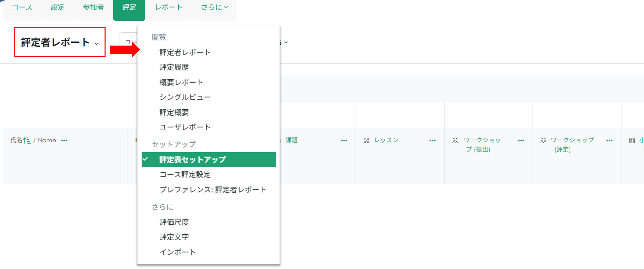The height and width of the screenshot is (269, 644).
Task: Open the options ellipsis for ワークショップ (提出)
Action: point(521,140)
